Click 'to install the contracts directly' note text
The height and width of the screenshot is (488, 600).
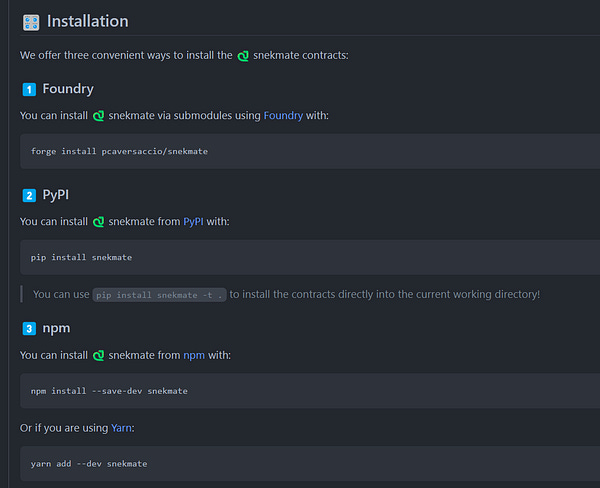385,294
